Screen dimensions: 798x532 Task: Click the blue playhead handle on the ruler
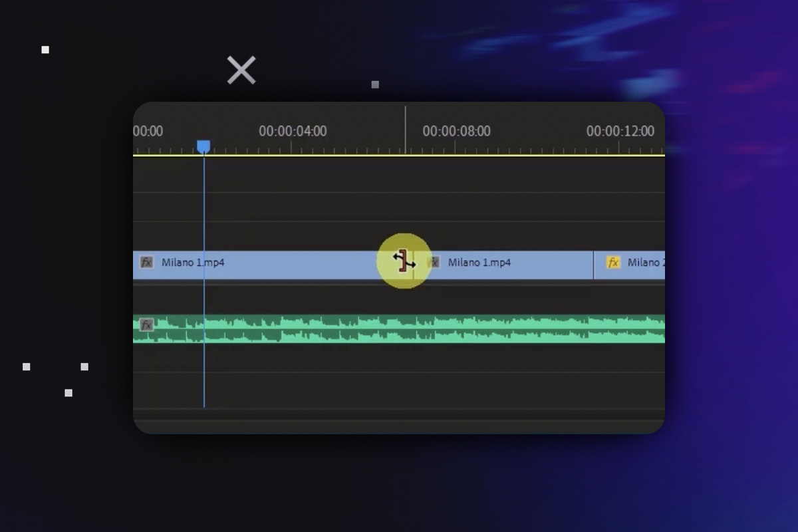(x=203, y=147)
